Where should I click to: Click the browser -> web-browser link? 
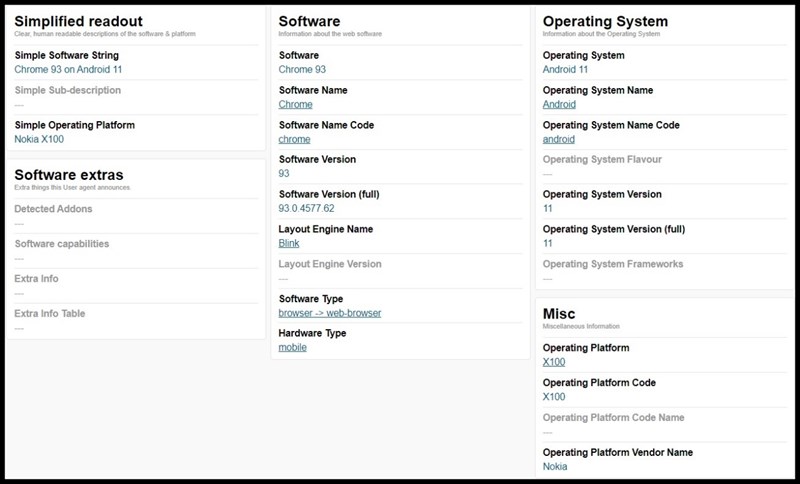pos(330,313)
